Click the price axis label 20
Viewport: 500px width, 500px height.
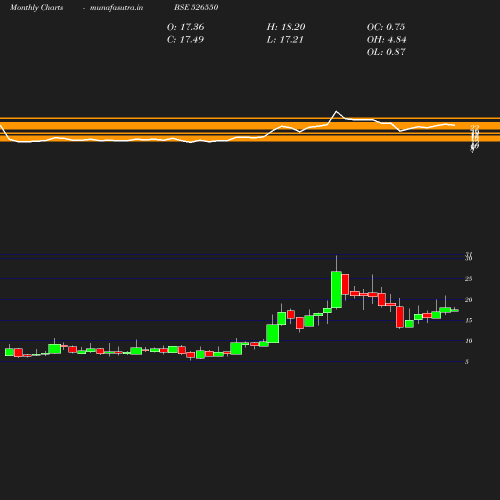[x=468, y=300]
